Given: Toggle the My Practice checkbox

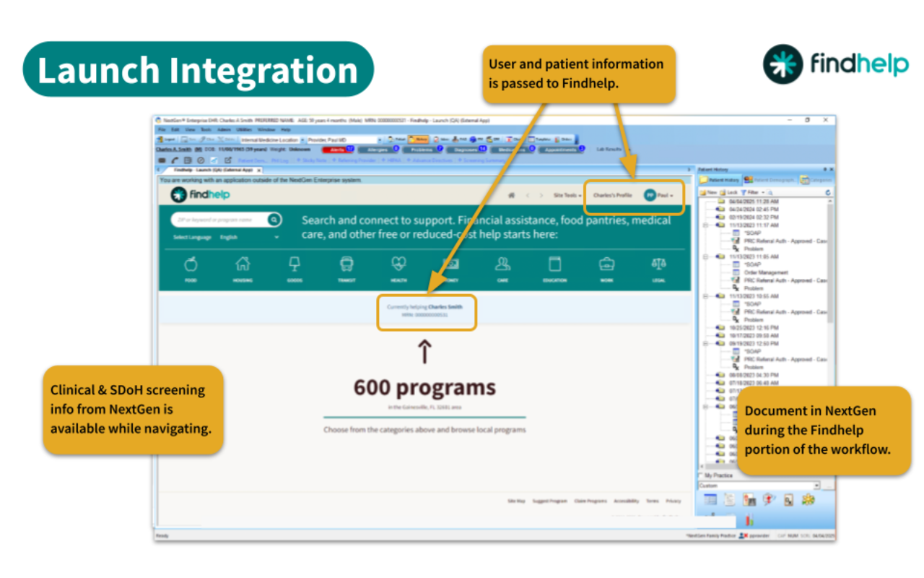Looking at the screenshot, I should 701,475.
